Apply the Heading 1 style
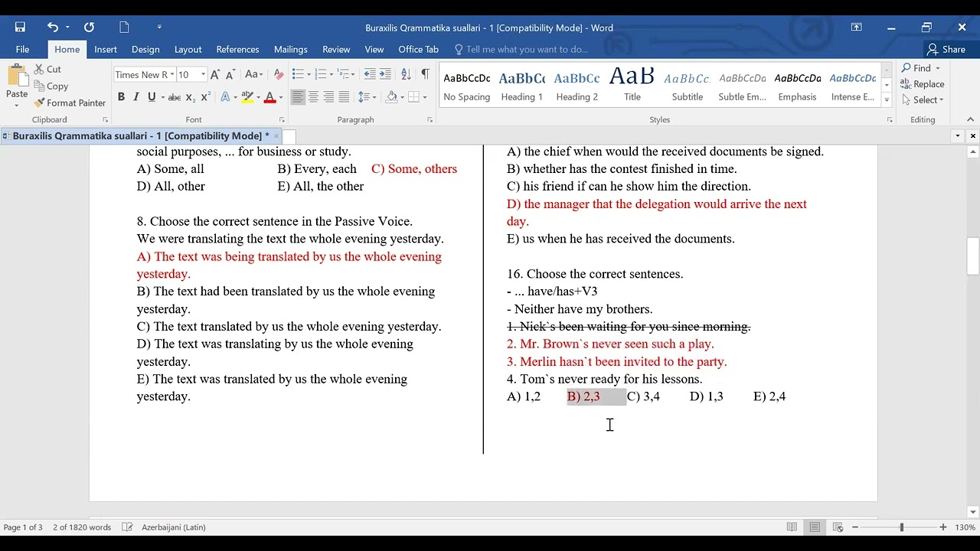The image size is (980, 551). click(521, 86)
